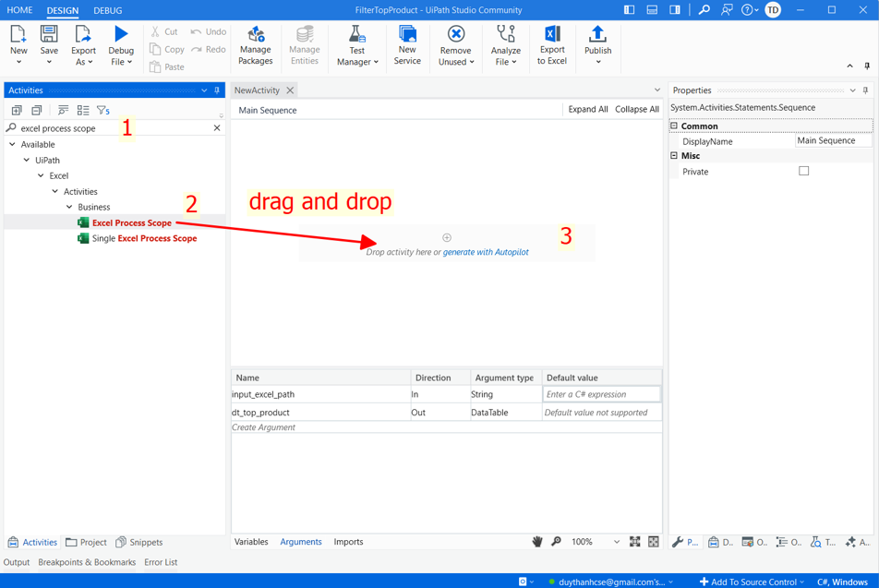Switch to the Project panel tab
Image resolution: width=879 pixels, height=588 pixels.
(x=87, y=542)
